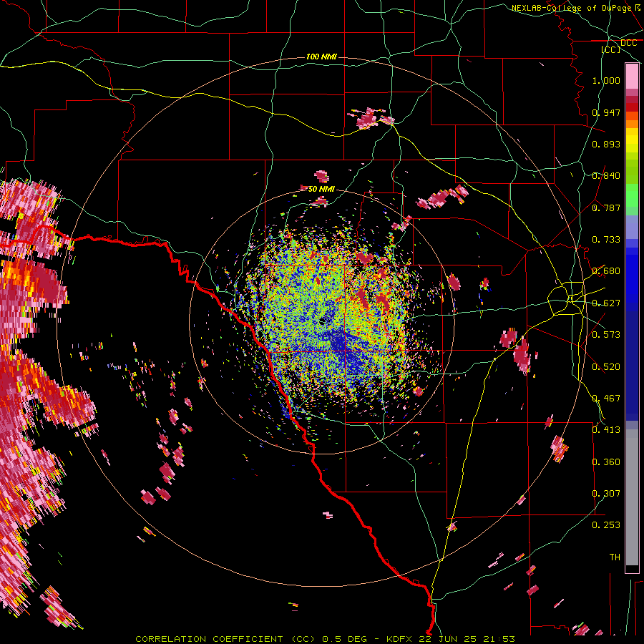
Task: Click the 100 NMI range ring label
Action: coord(321,57)
